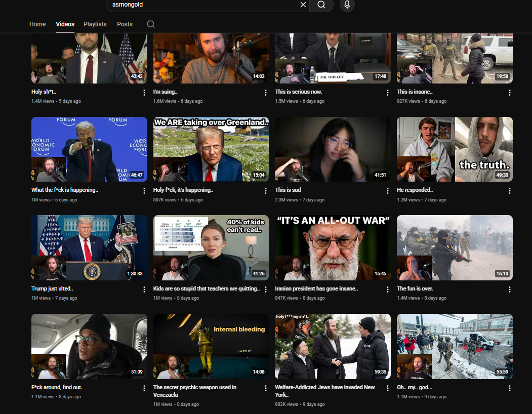This screenshot has height=414, width=532.
Task: Play the 41:51 thumbnail of woman with glasses
Action: pyautogui.click(x=333, y=149)
